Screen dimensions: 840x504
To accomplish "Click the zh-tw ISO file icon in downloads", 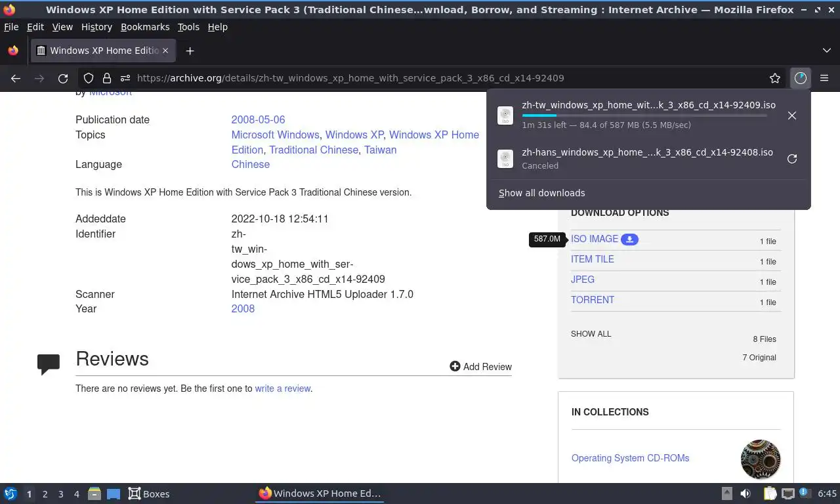I will pyautogui.click(x=505, y=115).
